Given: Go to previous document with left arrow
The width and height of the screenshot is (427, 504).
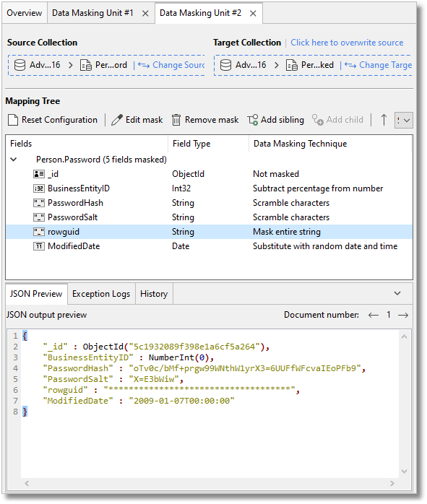Looking at the screenshot, I should coord(374,315).
